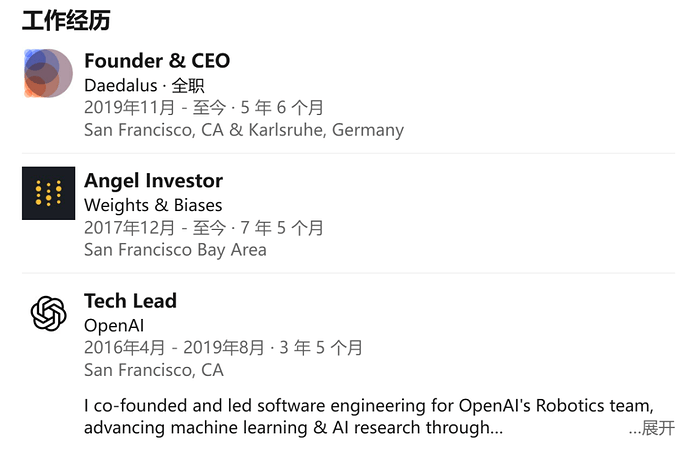This screenshot has width=690, height=449.
Task: Click the Weights & Biases logo
Action: 48,193
